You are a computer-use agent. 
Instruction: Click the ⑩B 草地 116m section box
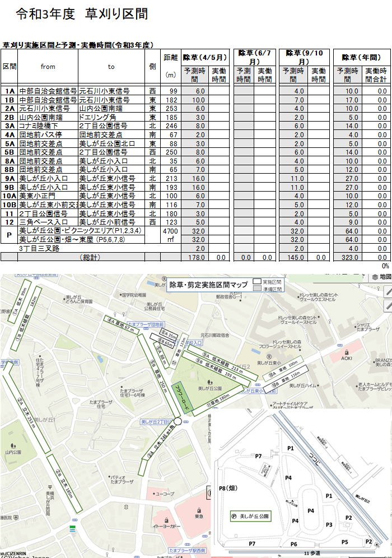(x=290, y=380)
